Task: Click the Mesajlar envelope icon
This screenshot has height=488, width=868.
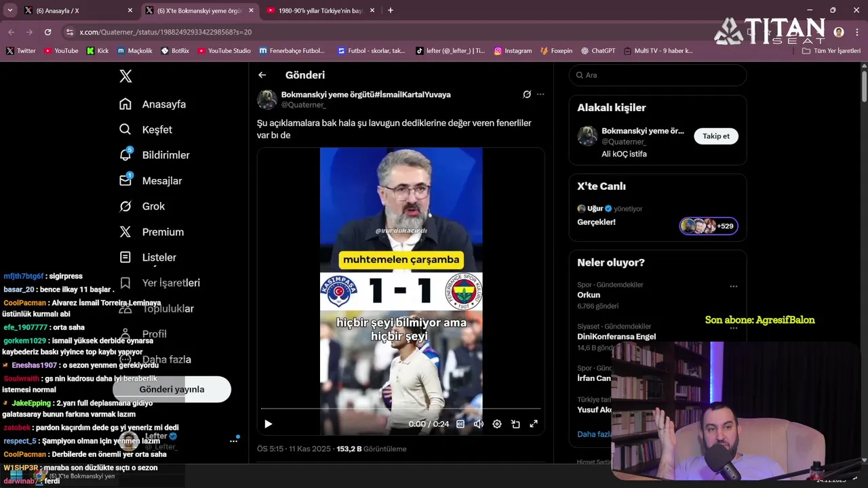Action: (125, 181)
